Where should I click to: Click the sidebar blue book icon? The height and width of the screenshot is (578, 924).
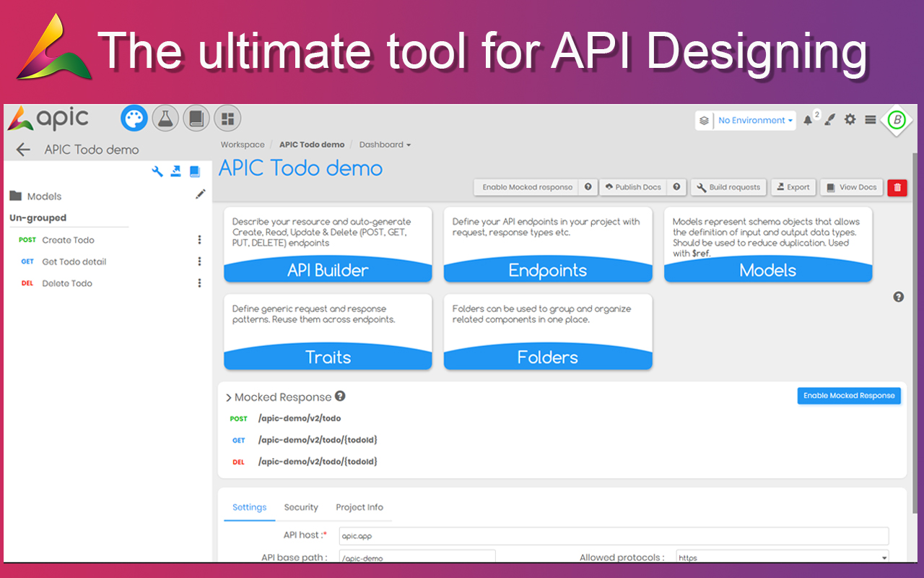click(x=195, y=171)
